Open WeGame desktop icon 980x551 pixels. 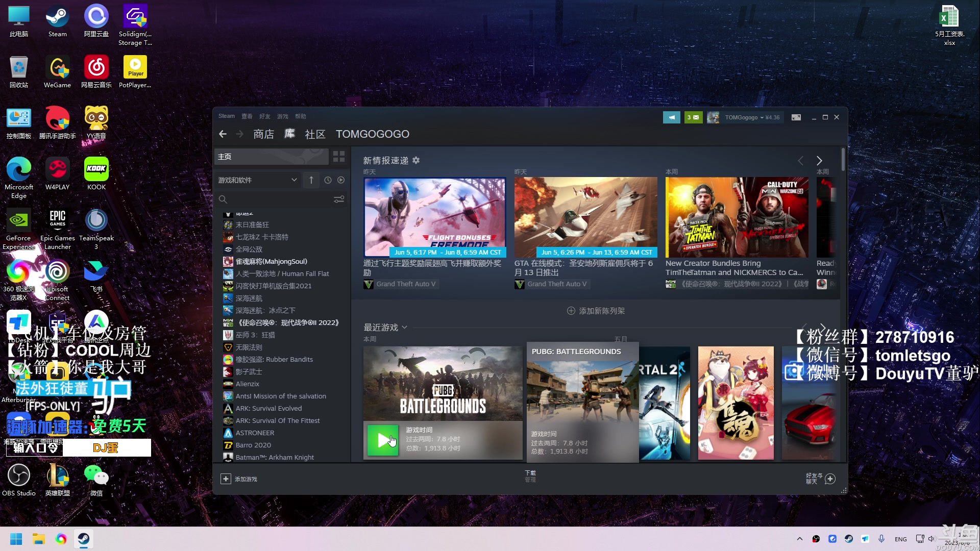[57, 72]
